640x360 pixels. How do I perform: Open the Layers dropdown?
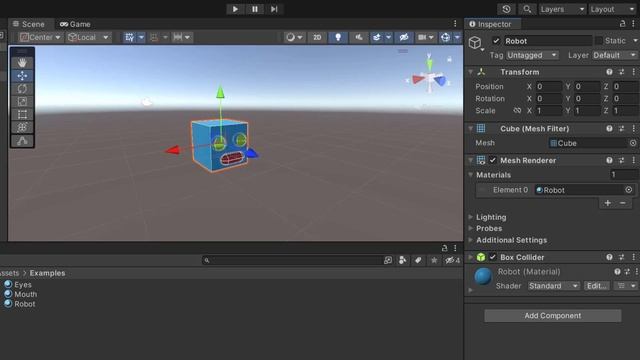[x=562, y=9]
